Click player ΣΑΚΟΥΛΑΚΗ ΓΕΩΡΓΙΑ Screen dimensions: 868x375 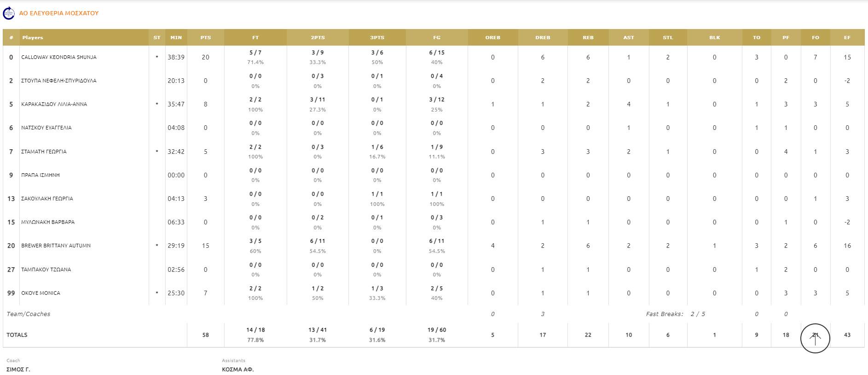pyautogui.click(x=47, y=199)
